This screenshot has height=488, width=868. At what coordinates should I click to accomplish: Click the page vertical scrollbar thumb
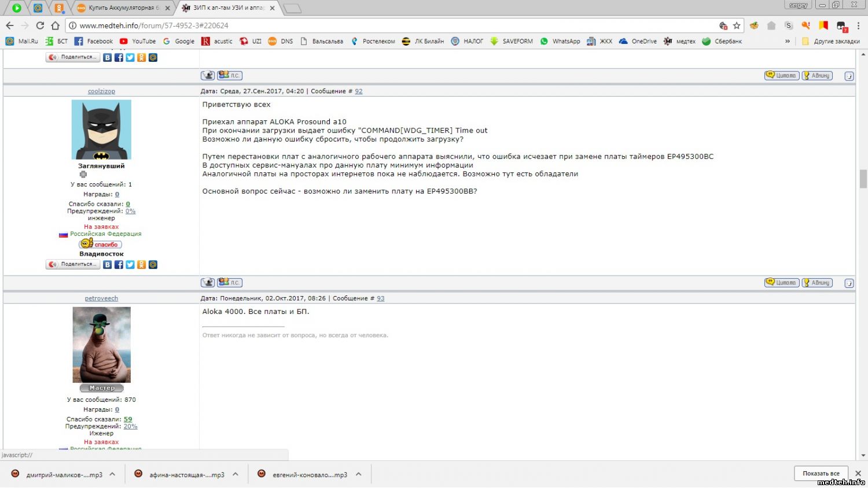click(x=863, y=179)
